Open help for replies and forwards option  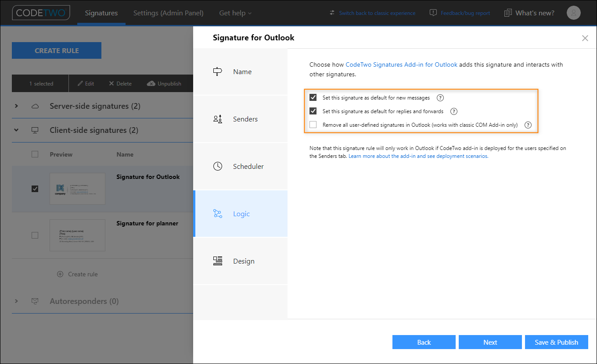pyautogui.click(x=454, y=111)
